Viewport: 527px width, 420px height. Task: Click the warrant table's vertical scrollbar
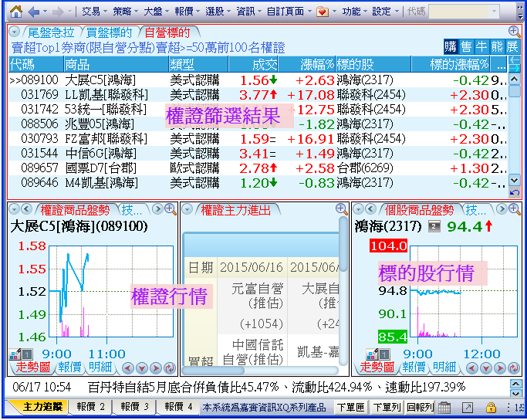pyautogui.click(x=515, y=124)
